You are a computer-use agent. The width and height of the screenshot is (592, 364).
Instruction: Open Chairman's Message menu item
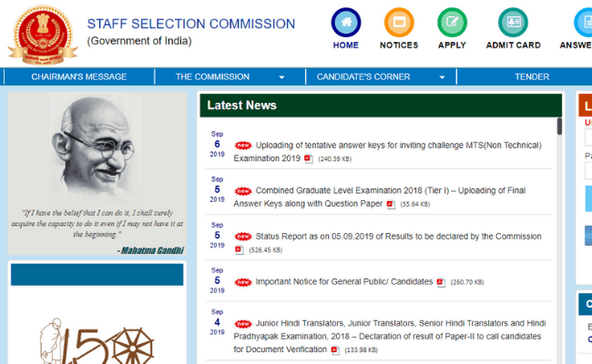tap(79, 77)
